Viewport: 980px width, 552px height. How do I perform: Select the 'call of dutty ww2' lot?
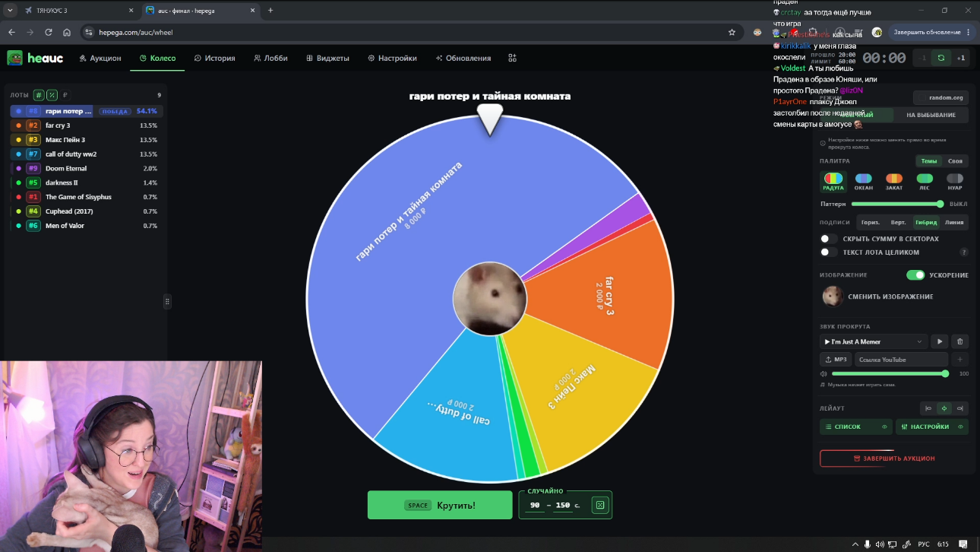(86, 154)
